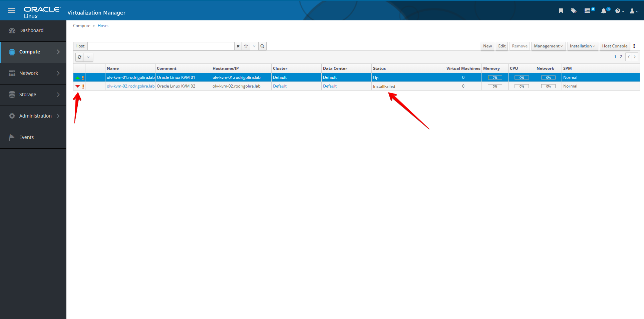This screenshot has width=644, height=319.
Task: Expand the Management dropdown
Action: click(548, 46)
